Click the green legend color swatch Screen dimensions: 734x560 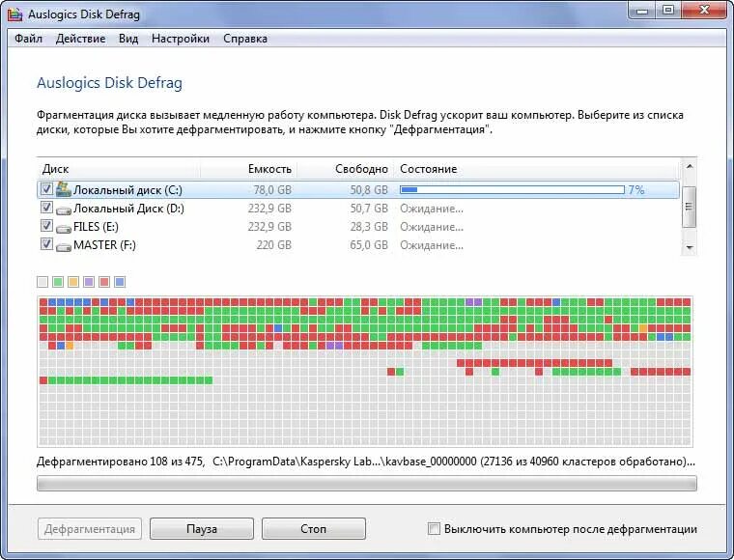point(58,282)
